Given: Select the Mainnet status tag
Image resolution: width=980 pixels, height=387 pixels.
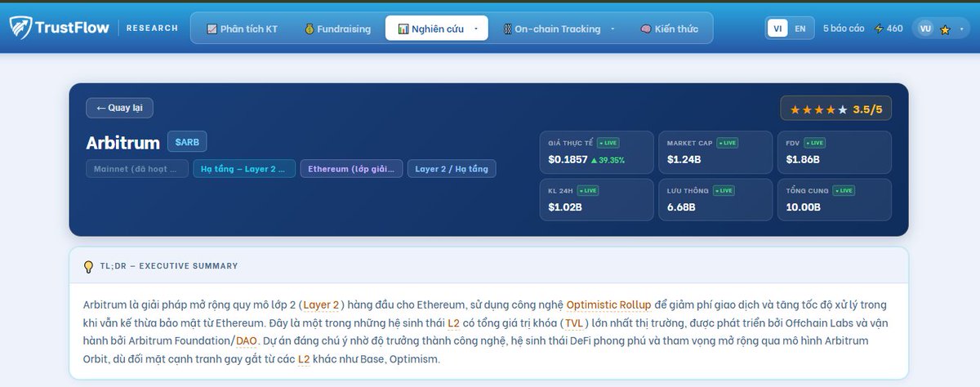Looking at the screenshot, I should pos(136,169).
